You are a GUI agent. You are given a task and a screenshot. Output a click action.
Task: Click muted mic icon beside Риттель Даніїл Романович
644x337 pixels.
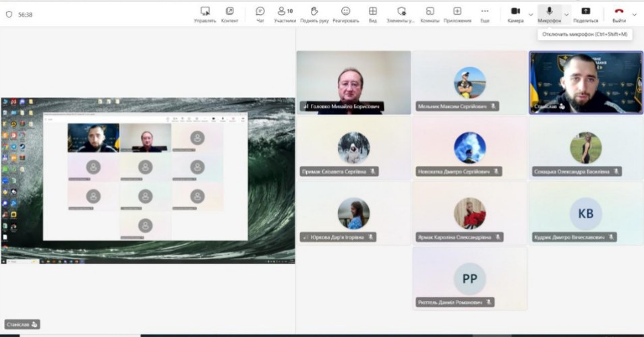pyautogui.click(x=489, y=302)
